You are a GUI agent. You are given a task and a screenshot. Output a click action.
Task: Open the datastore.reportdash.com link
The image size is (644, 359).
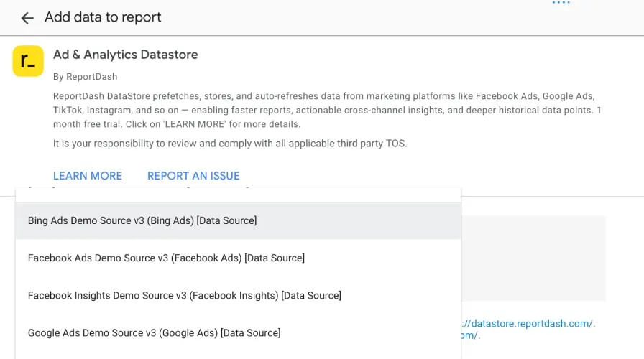(x=528, y=324)
